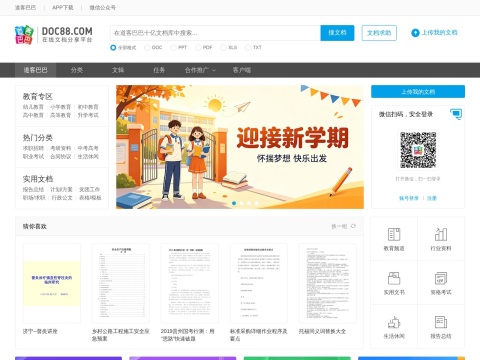Open the 生活休闲 icon
480x360 pixels.
(394, 322)
